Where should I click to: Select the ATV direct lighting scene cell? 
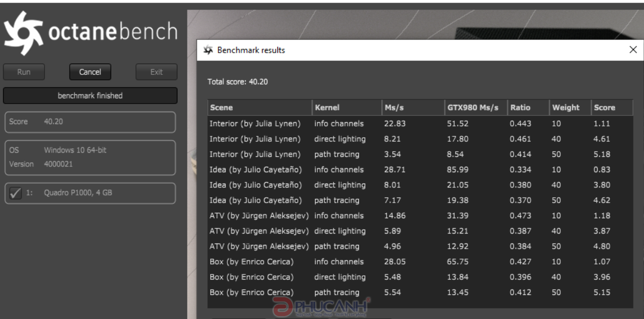[x=259, y=231]
